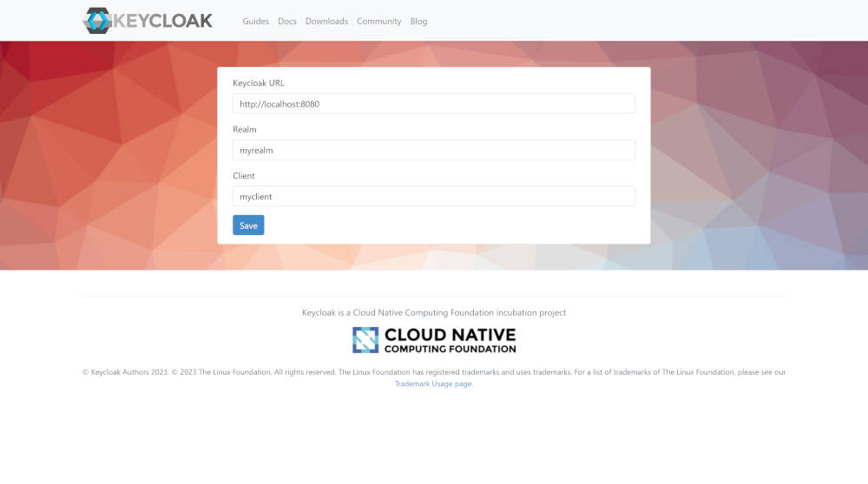Screen dimensions: 868x484
Task: Click the Keycloak logo in the header
Action: tap(148, 21)
